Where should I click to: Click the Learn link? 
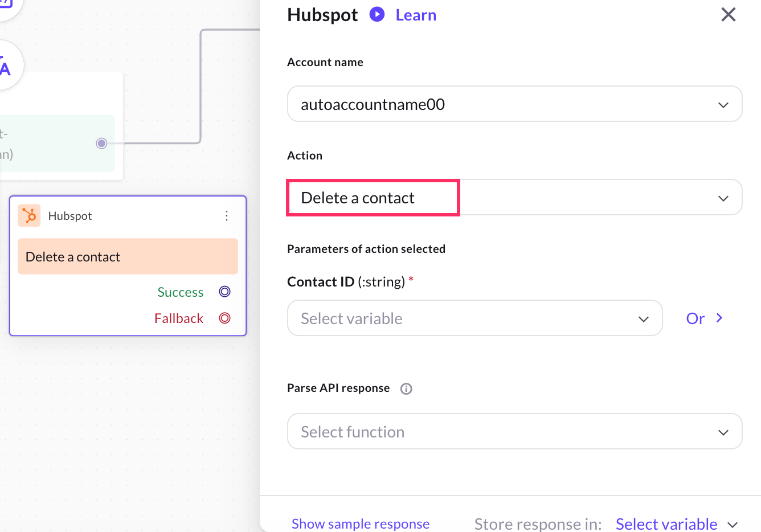point(416,15)
